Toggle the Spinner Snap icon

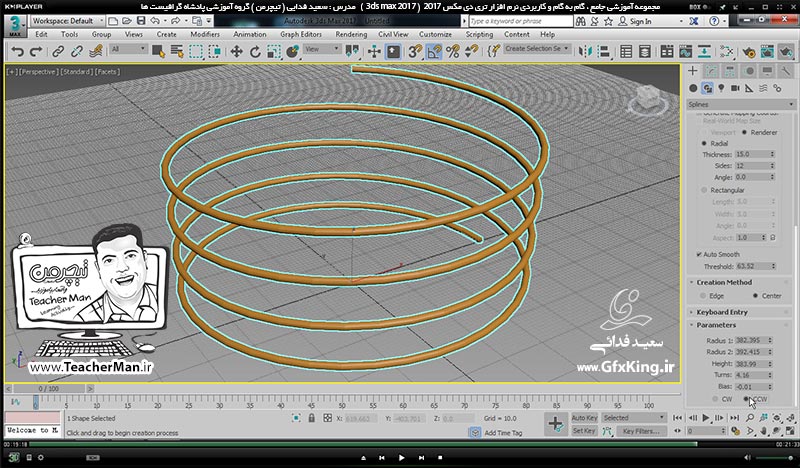coord(471,52)
